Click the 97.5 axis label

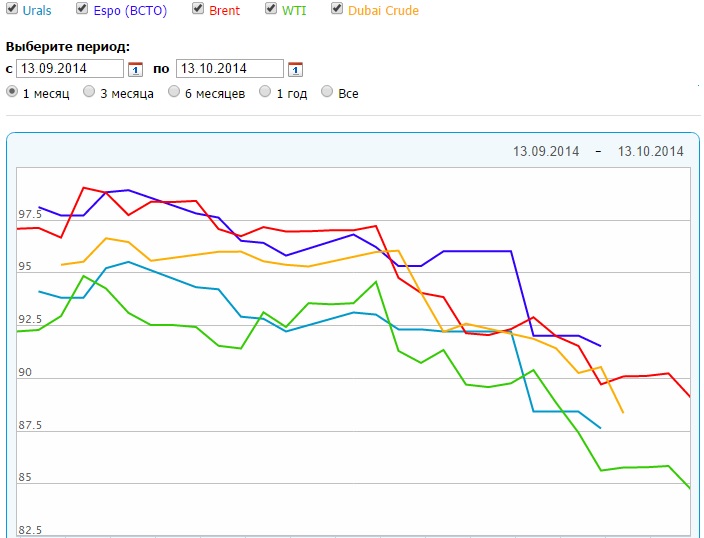[30, 214]
